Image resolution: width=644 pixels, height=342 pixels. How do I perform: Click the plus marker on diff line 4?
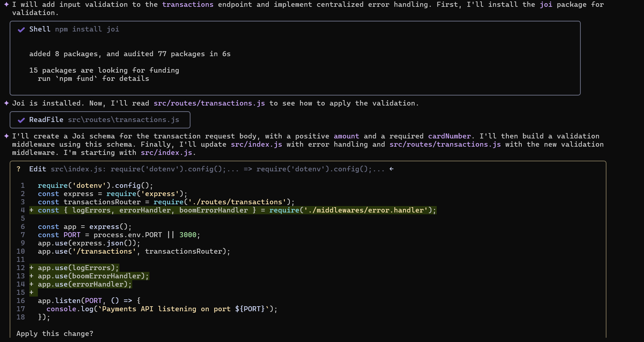tap(31, 210)
